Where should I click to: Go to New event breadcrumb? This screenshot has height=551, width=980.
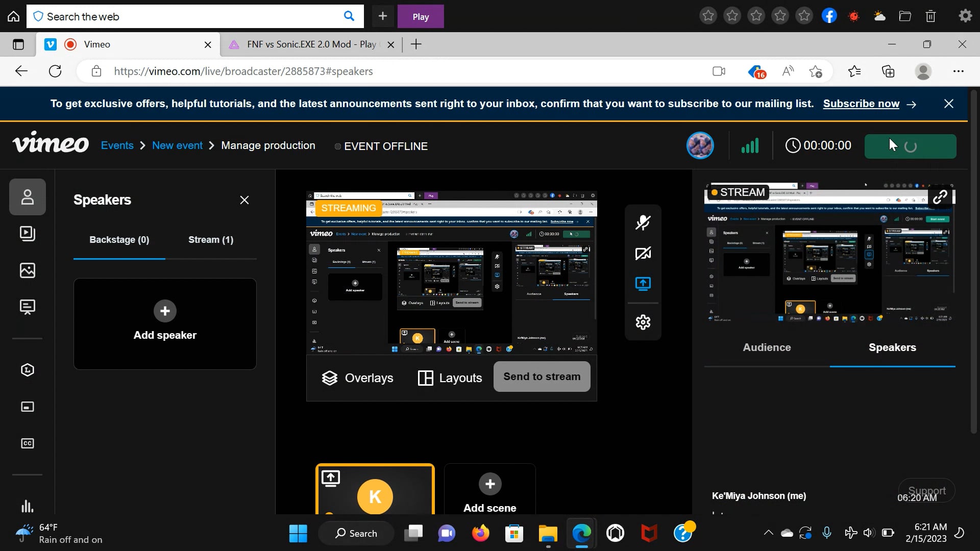177,145
